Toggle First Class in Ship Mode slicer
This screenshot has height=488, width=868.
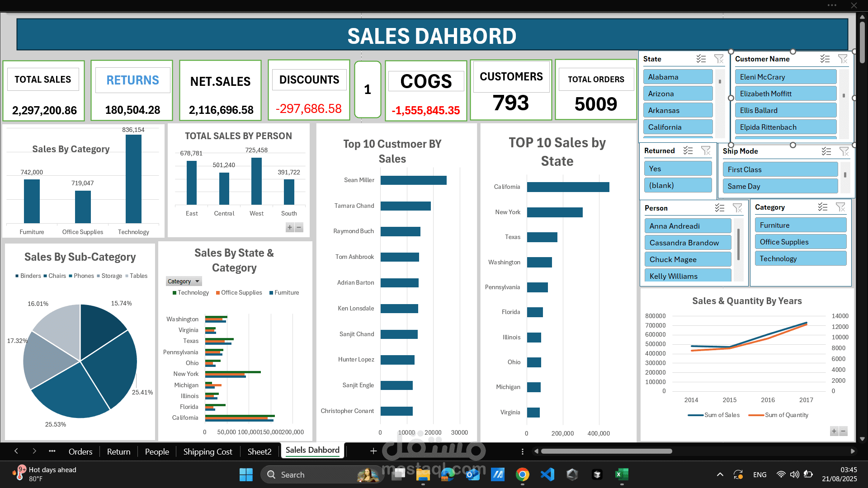[x=780, y=169]
